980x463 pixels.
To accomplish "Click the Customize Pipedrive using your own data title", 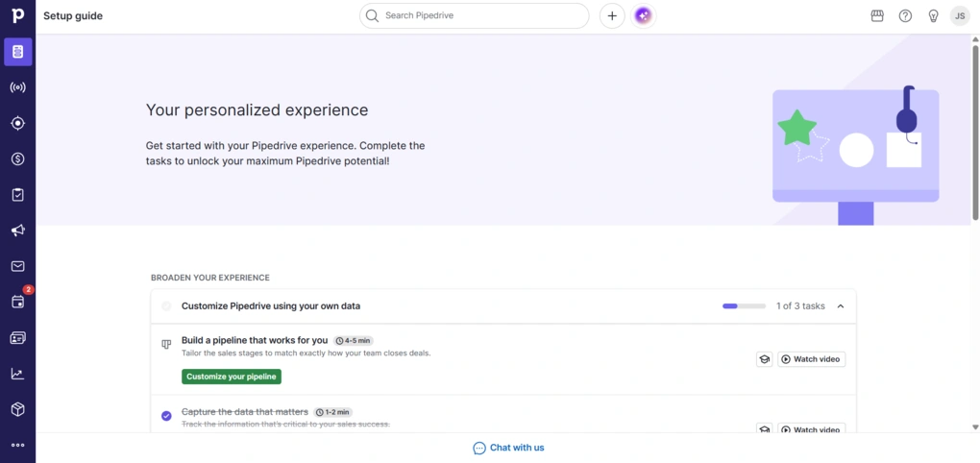I will 271,306.
